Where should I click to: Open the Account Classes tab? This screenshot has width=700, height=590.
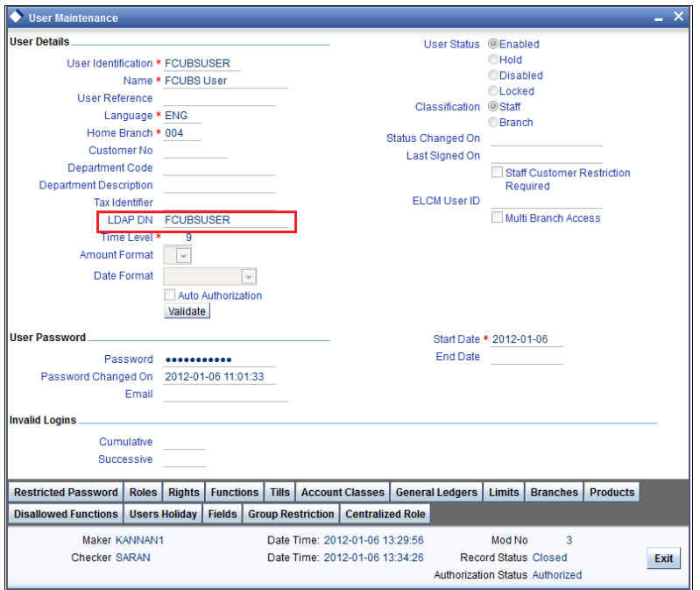click(343, 492)
